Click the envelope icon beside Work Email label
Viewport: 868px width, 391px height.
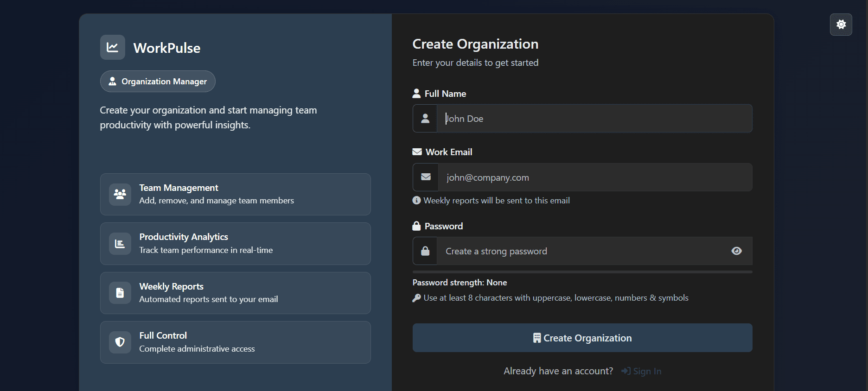[417, 152]
